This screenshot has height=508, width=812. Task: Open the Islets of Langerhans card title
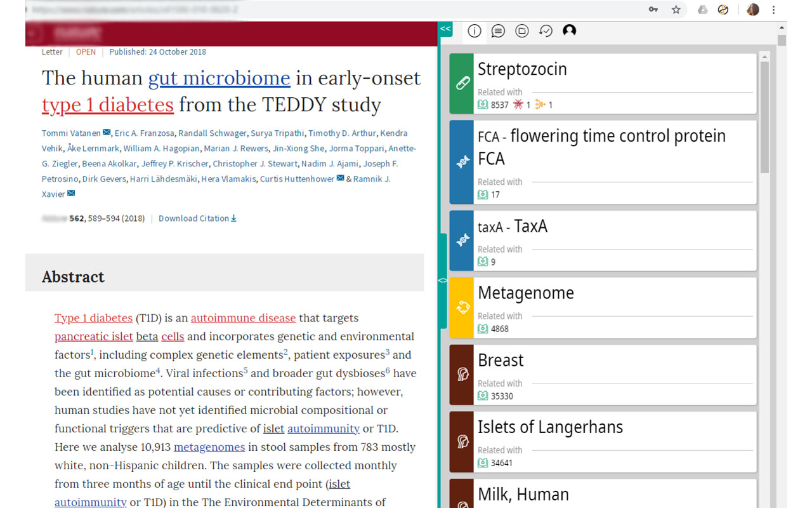coord(551,427)
